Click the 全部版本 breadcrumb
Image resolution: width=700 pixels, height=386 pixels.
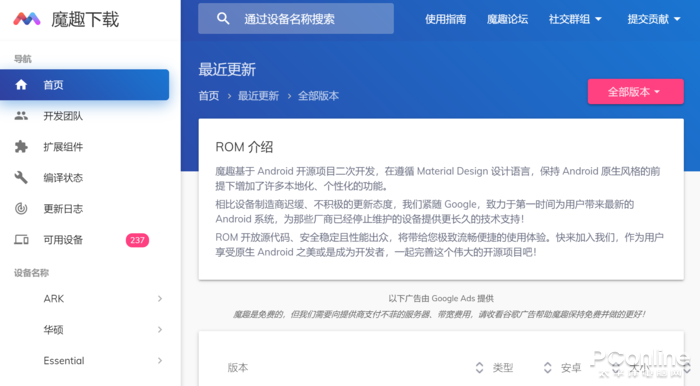tap(318, 96)
